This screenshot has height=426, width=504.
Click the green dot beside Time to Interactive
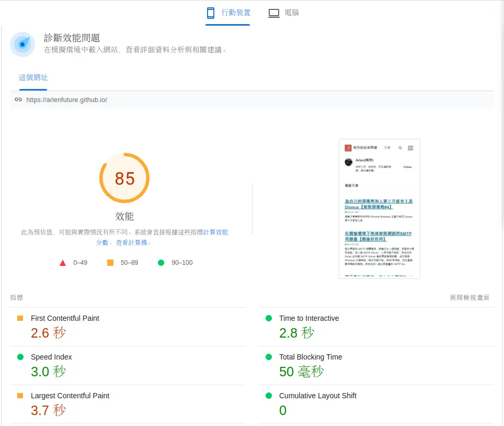269,318
